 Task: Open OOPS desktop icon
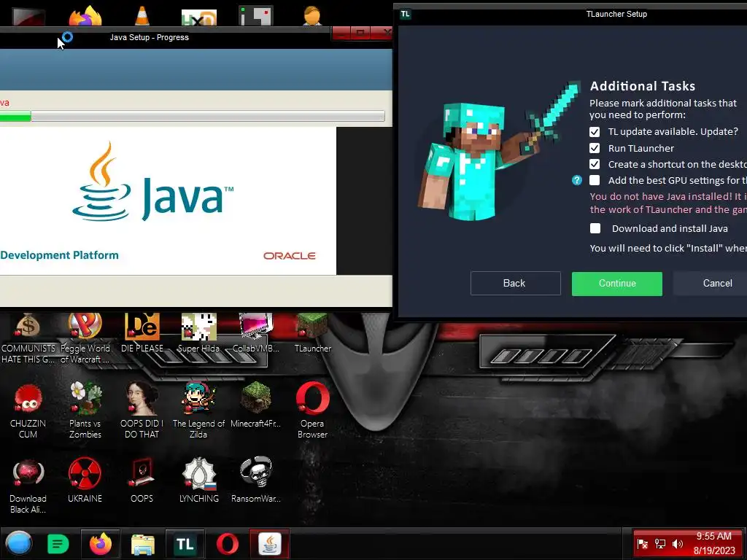click(142, 480)
